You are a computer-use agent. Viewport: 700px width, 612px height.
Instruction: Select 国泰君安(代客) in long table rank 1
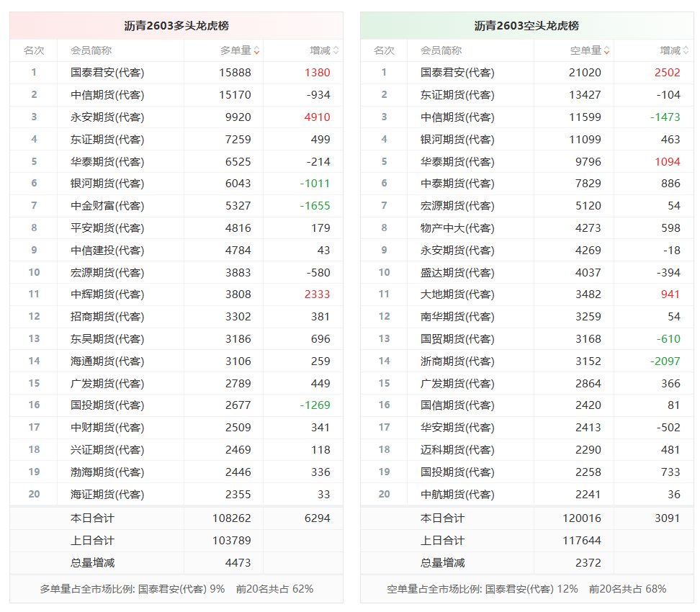107,73
